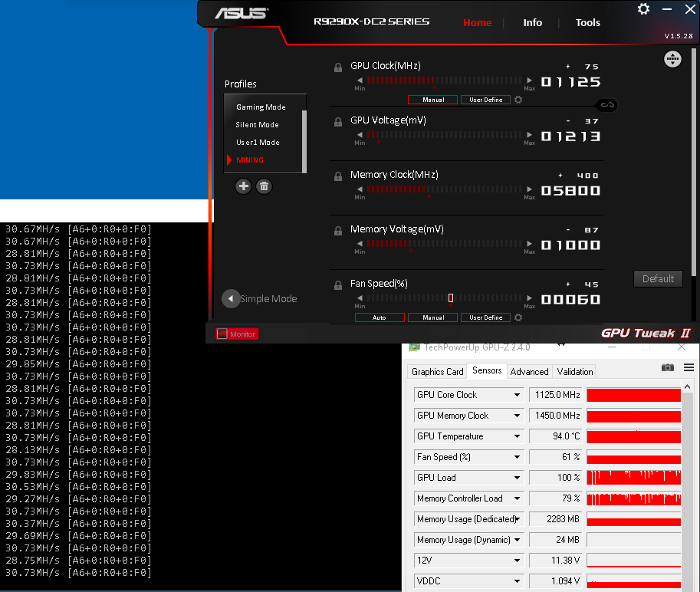Click the Fan Speed slider handle
The image size is (700, 592).
[x=451, y=298]
